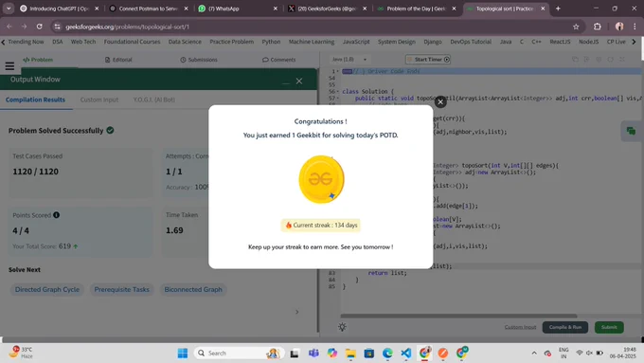Image resolution: width=644 pixels, height=363 pixels.
Task: Fold code at line 57 arrow
Action: click(337, 99)
